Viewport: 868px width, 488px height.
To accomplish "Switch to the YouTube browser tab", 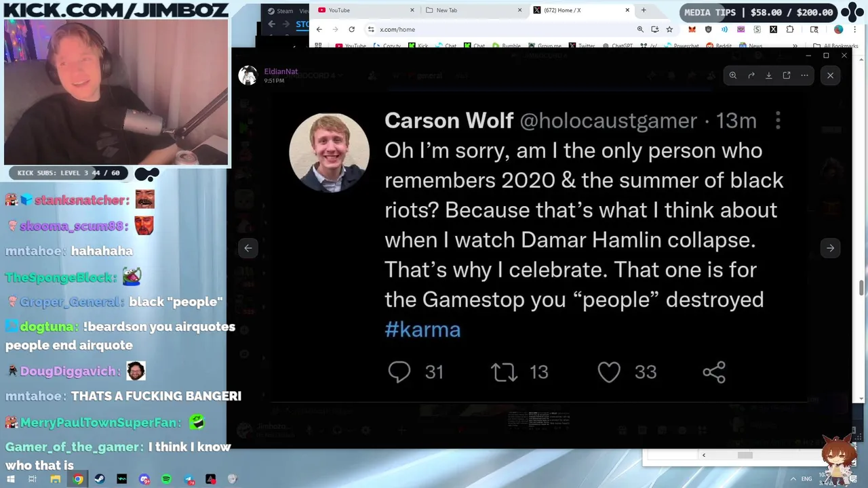I will [x=366, y=10].
